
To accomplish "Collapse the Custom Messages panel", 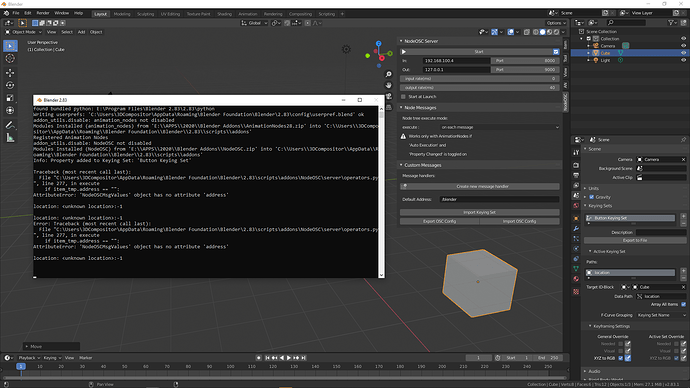I will [x=401, y=165].
